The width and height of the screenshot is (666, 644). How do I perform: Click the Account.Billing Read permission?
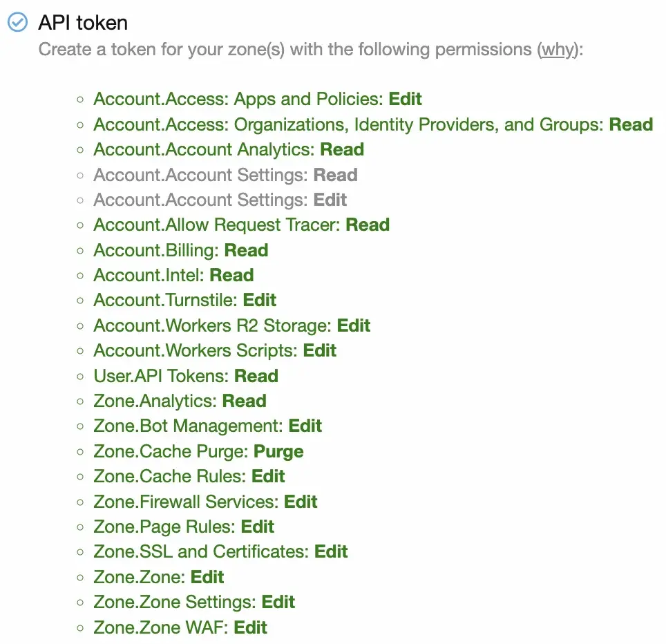click(180, 250)
